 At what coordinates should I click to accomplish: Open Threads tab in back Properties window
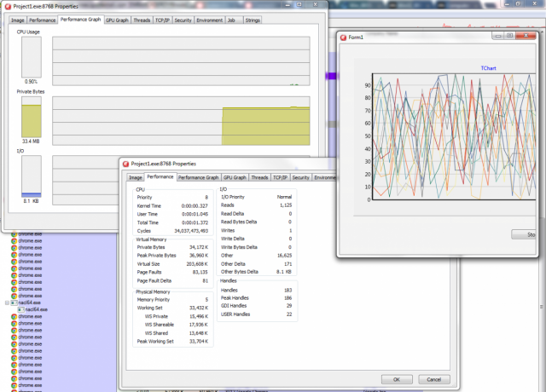(x=142, y=20)
